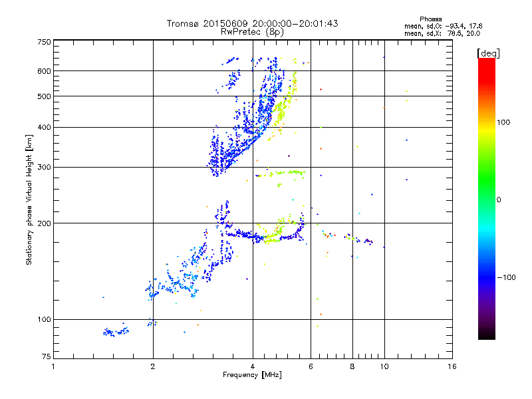Click the x-axis tick label "6"
This screenshot has width=532, height=399.
[311, 366]
